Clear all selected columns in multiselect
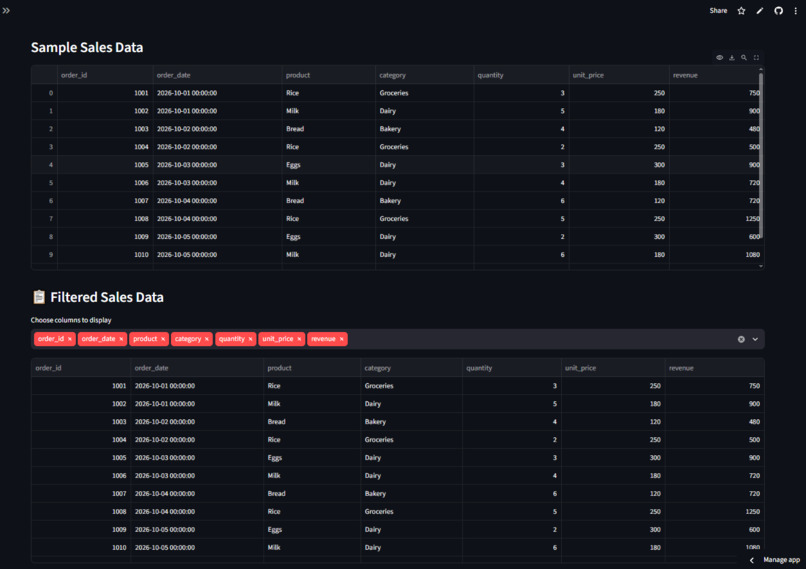Image resolution: width=806 pixels, height=569 pixels. click(x=741, y=339)
